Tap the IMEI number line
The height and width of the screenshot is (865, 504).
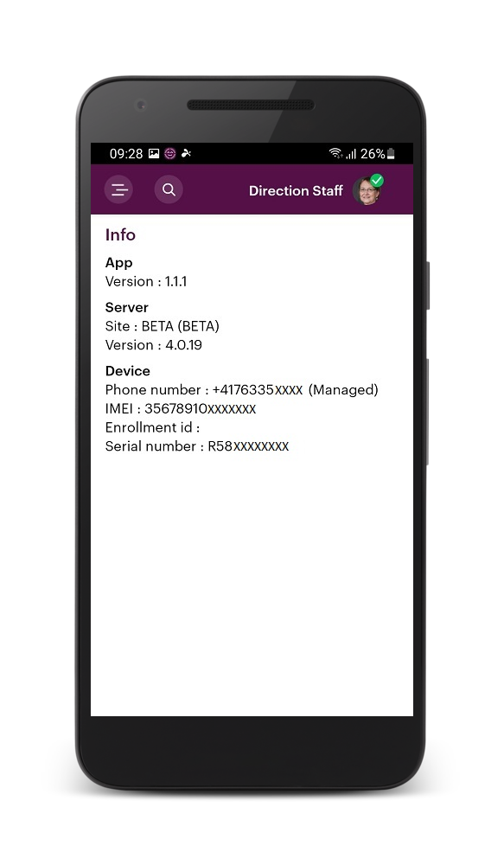181,409
